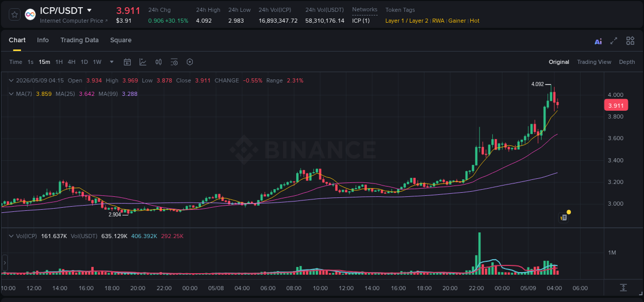644x302 pixels.
Task: Open the pair selector arrow beside ICP/USDT
Action: [90, 10]
